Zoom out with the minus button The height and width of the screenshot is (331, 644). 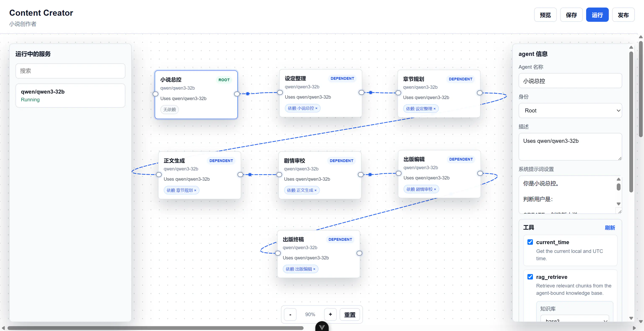click(290, 314)
